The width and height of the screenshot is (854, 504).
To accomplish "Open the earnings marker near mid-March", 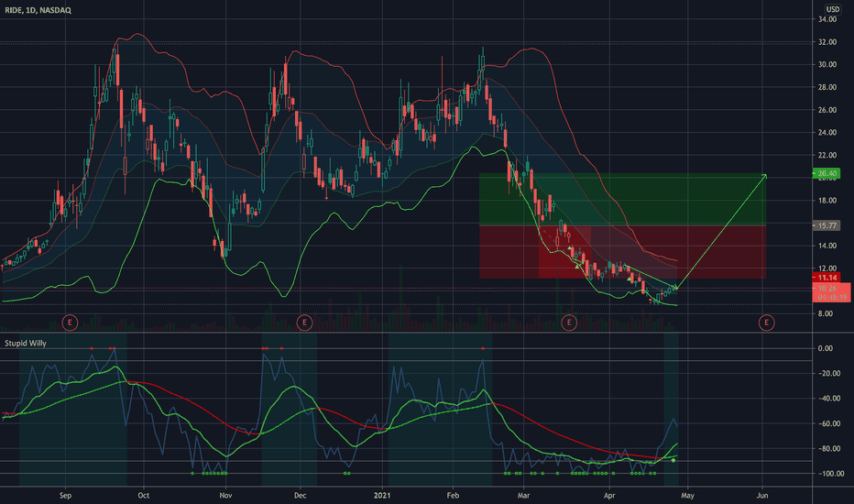I will click(569, 323).
